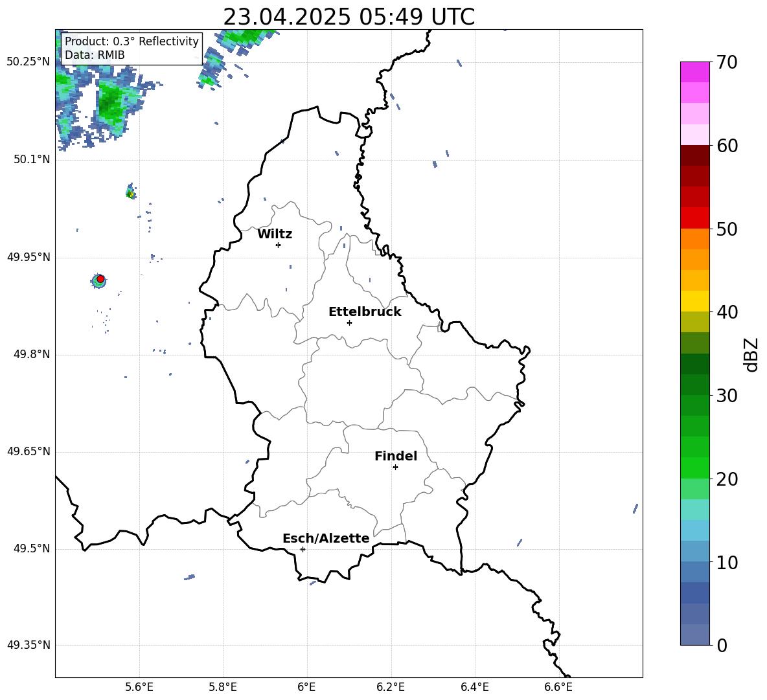Screen dimensions: 767x700
Task: Click the 49.65°N latitude label
Action: click(29, 451)
